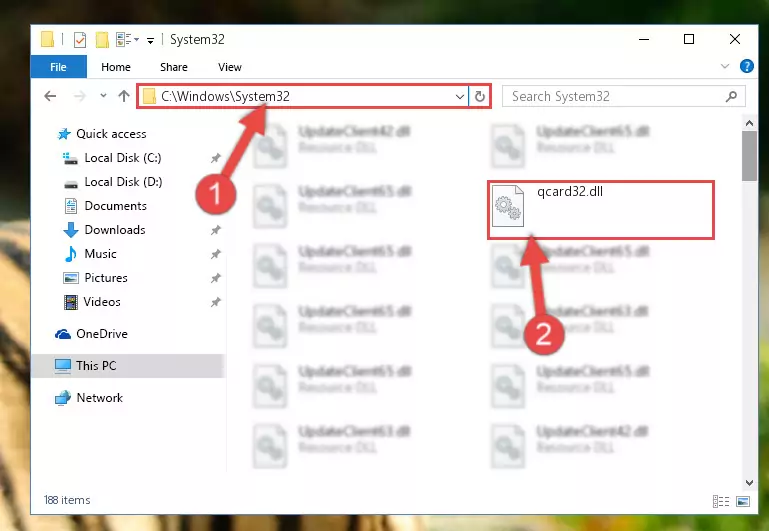Click the pin icon next to Videos

coord(215,302)
